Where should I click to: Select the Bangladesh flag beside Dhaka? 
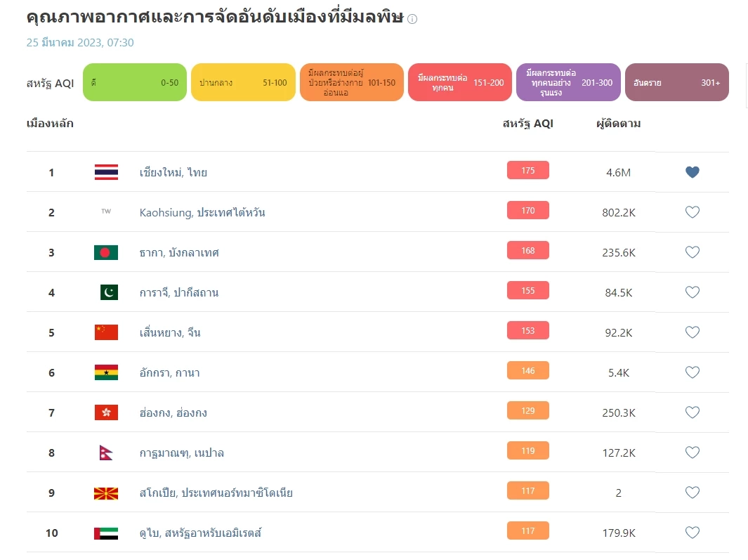tap(106, 251)
